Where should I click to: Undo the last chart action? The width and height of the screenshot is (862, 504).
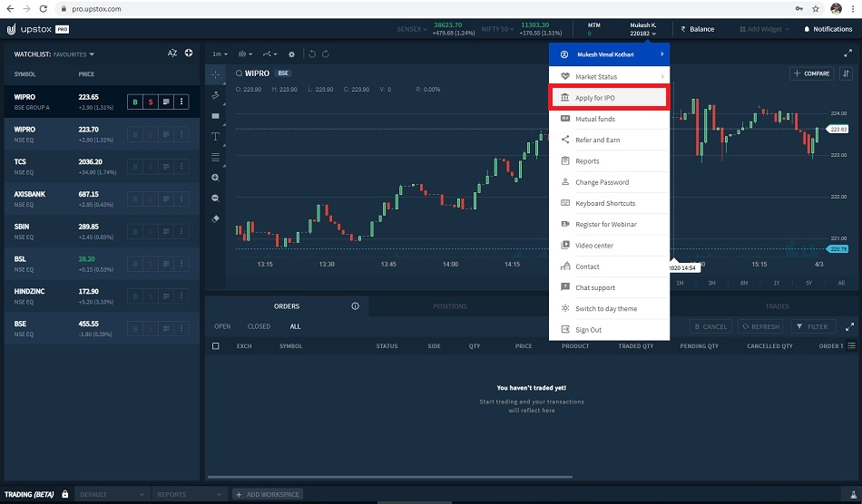[x=312, y=53]
